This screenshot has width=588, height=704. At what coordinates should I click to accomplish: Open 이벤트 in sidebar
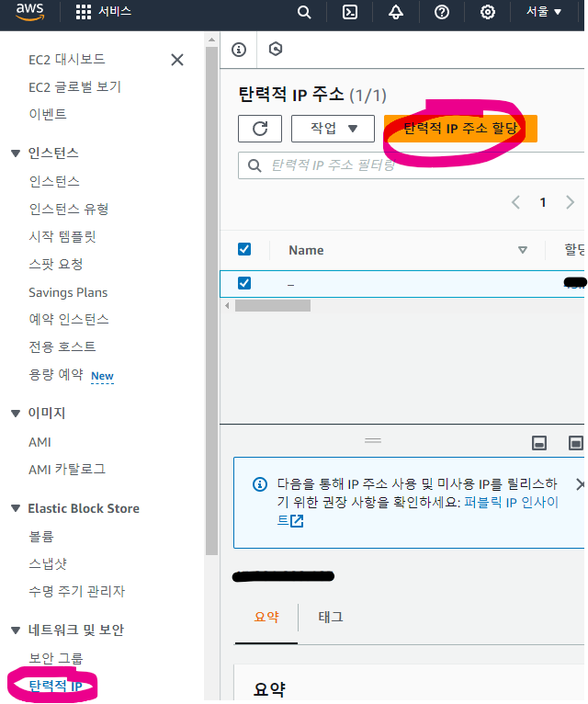tap(48, 114)
